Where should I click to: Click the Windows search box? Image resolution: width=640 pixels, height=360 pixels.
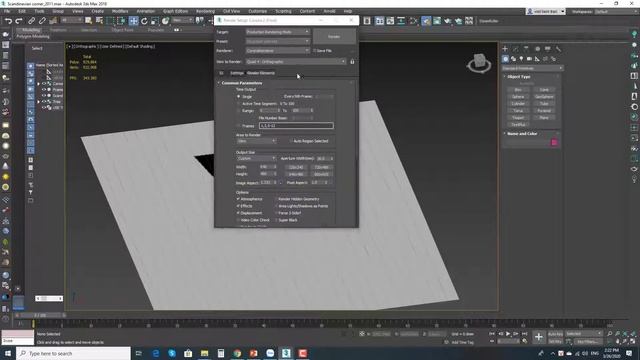pyautogui.click(x=73, y=353)
